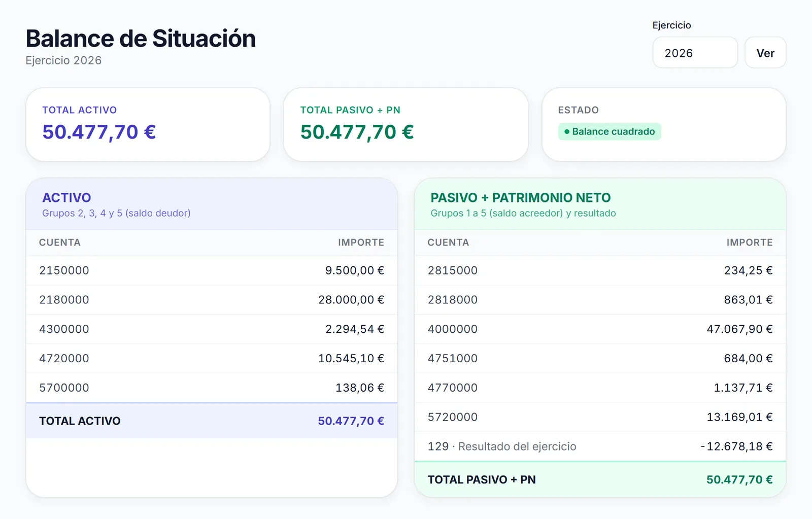Image resolution: width=812 pixels, height=519 pixels.
Task: Click the 9.500,00 € amount
Action: (355, 270)
